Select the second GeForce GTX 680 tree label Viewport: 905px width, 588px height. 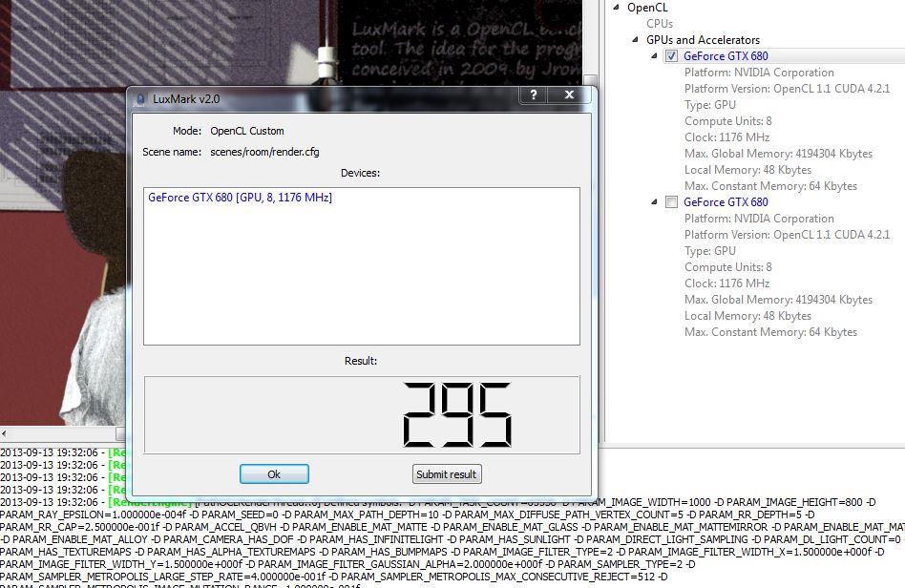(x=726, y=202)
